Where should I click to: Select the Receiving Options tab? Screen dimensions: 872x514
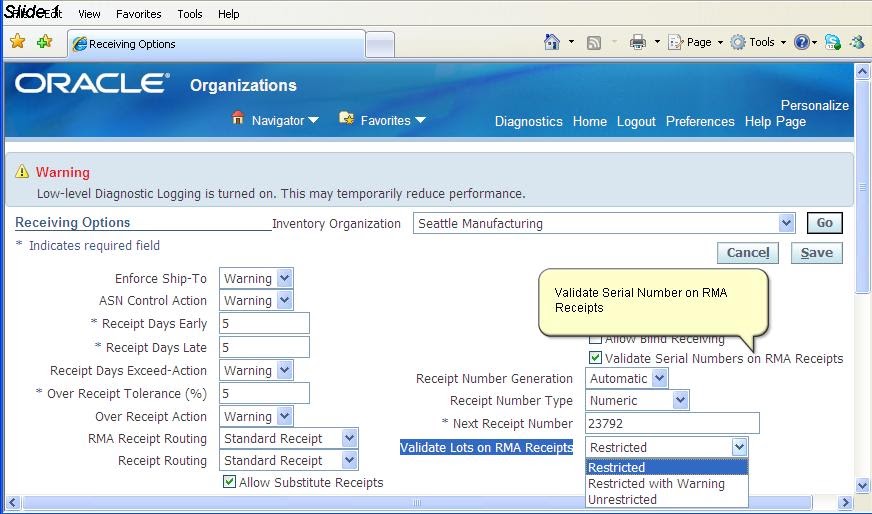pos(216,44)
